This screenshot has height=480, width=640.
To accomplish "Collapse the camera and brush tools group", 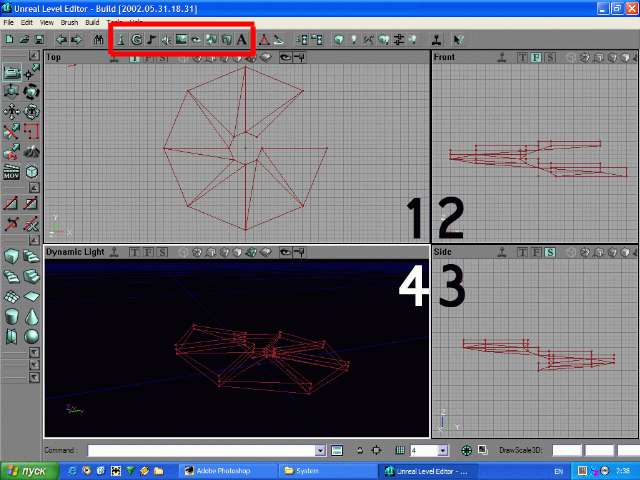I will (34, 56).
